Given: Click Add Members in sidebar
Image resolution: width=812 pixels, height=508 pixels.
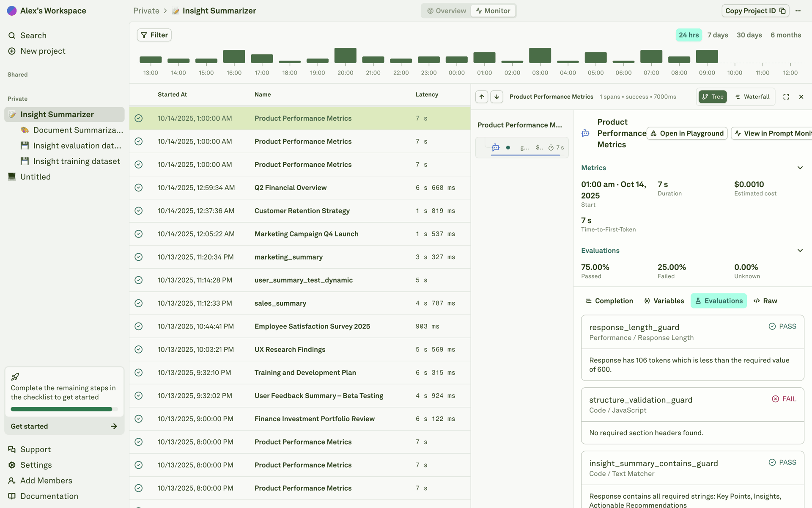Looking at the screenshot, I should pos(40,480).
